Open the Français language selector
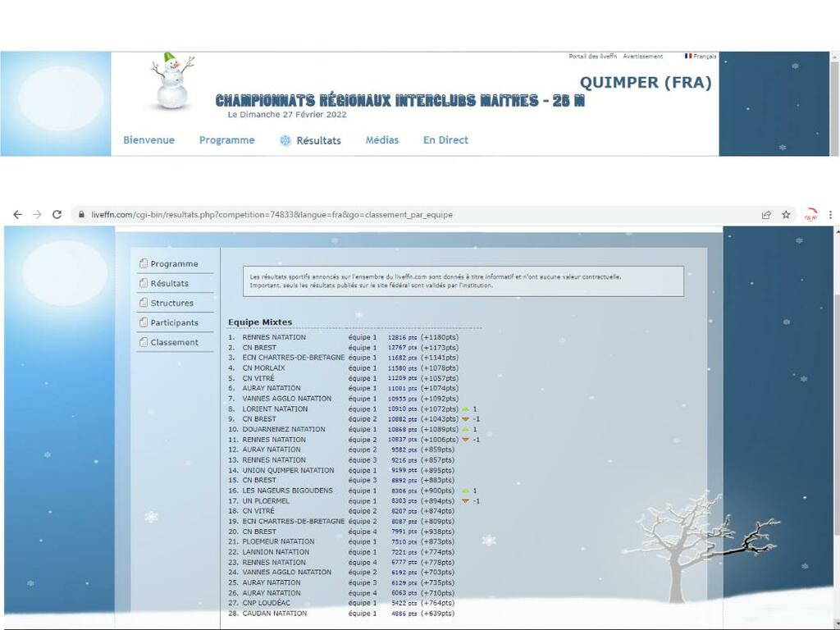This screenshot has height=630, width=840. coord(701,57)
